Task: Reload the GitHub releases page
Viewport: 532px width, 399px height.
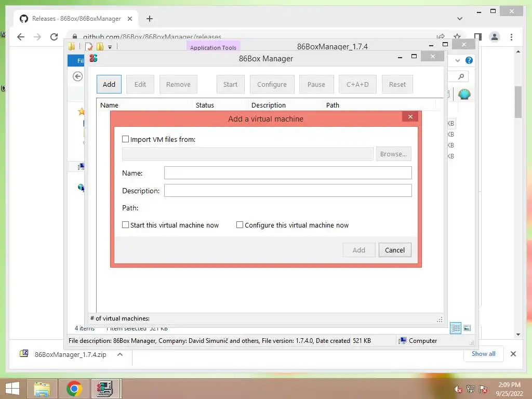Action: 54,37
